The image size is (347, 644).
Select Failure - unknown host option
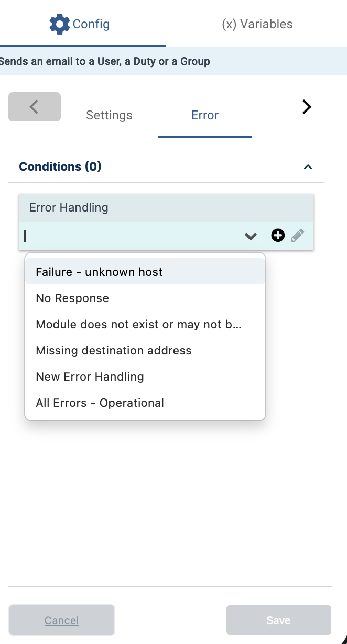point(99,272)
